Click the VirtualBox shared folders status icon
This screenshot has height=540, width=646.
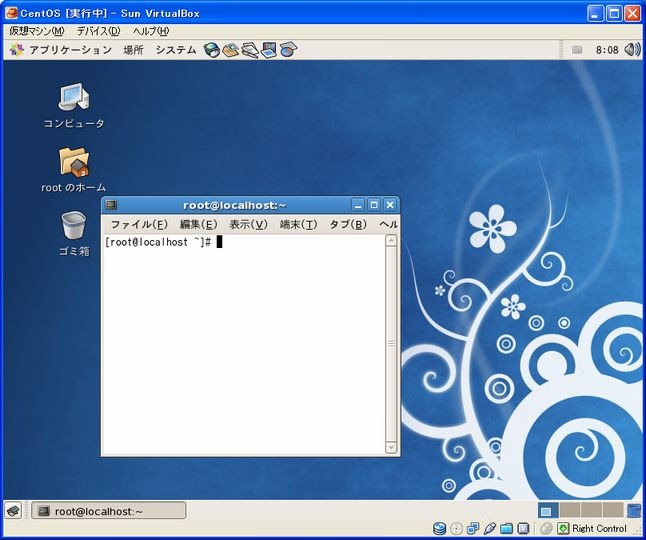click(506, 528)
